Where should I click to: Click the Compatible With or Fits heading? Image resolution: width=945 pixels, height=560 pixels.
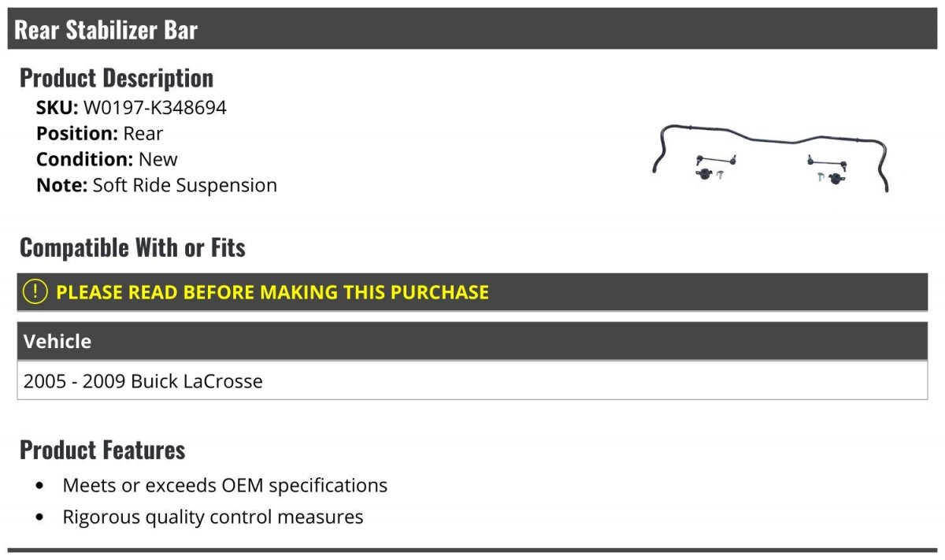(132, 248)
